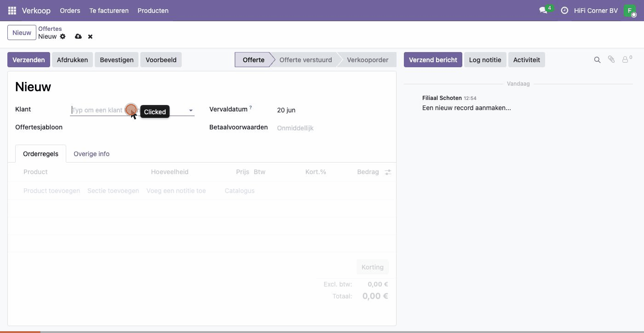This screenshot has width=644, height=333.
Task: Open the HiFi Corner BV company switcher
Action: click(x=596, y=10)
